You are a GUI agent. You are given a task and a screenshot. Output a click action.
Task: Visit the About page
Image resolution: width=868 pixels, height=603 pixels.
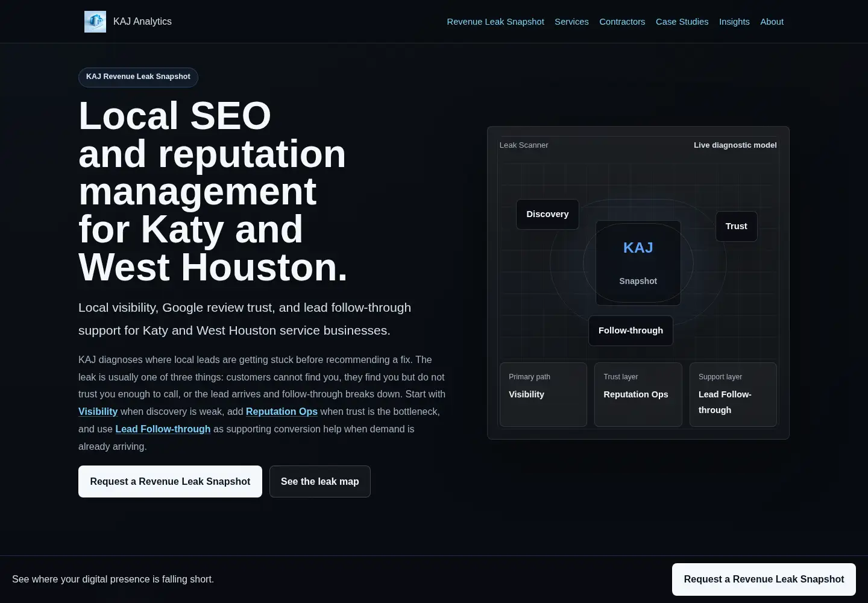point(772,22)
